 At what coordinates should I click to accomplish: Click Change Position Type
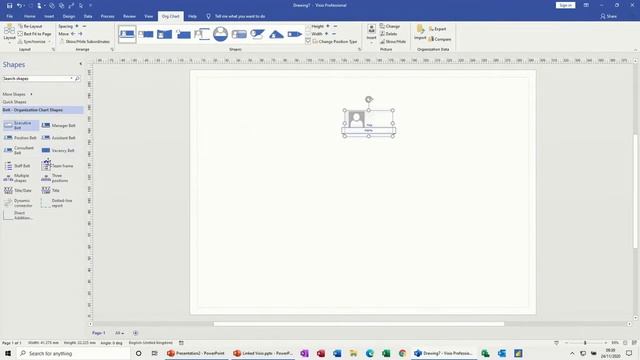(x=335, y=42)
